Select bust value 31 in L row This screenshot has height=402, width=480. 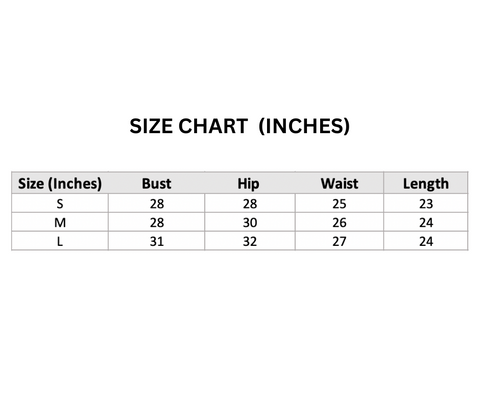(157, 241)
